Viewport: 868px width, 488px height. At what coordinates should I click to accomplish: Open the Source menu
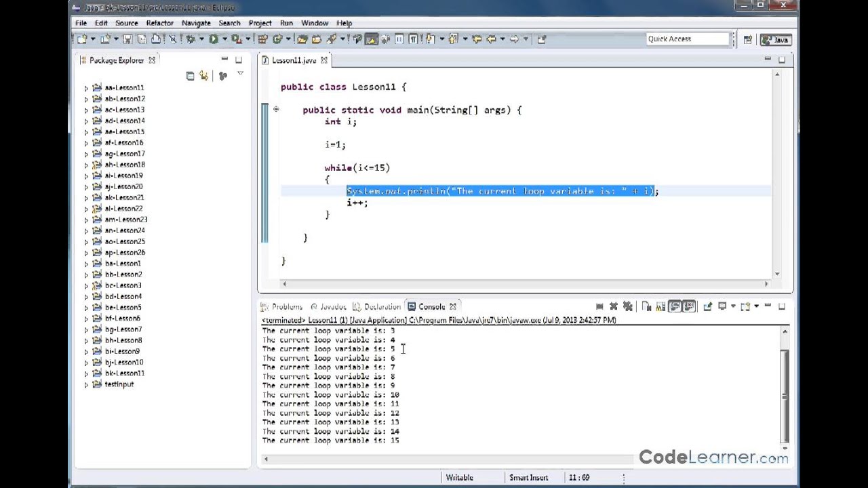[126, 23]
